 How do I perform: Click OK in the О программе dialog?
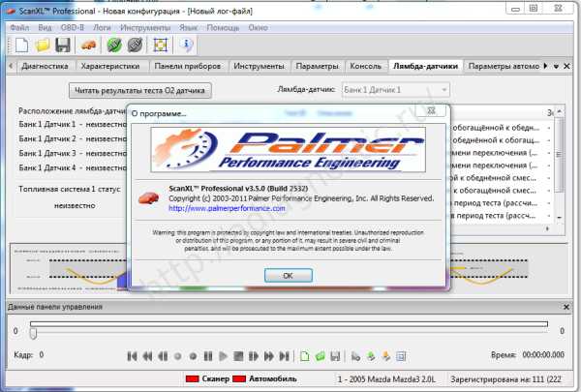tap(289, 275)
